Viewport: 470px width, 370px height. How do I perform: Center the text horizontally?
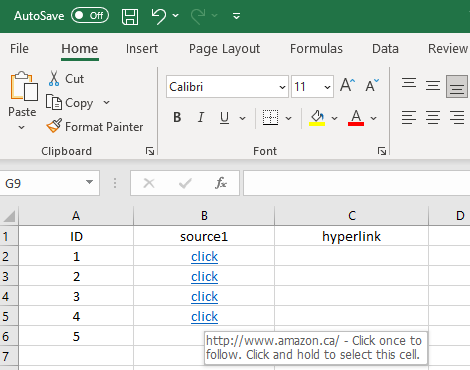(x=433, y=118)
